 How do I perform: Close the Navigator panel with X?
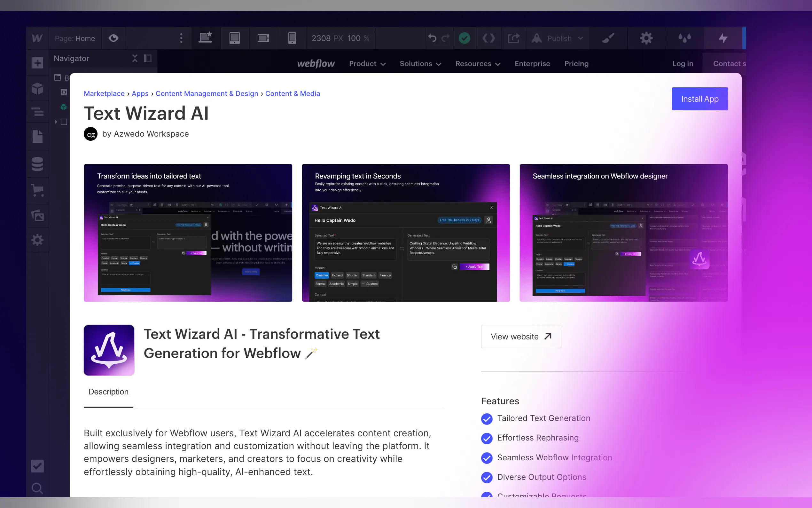135,59
